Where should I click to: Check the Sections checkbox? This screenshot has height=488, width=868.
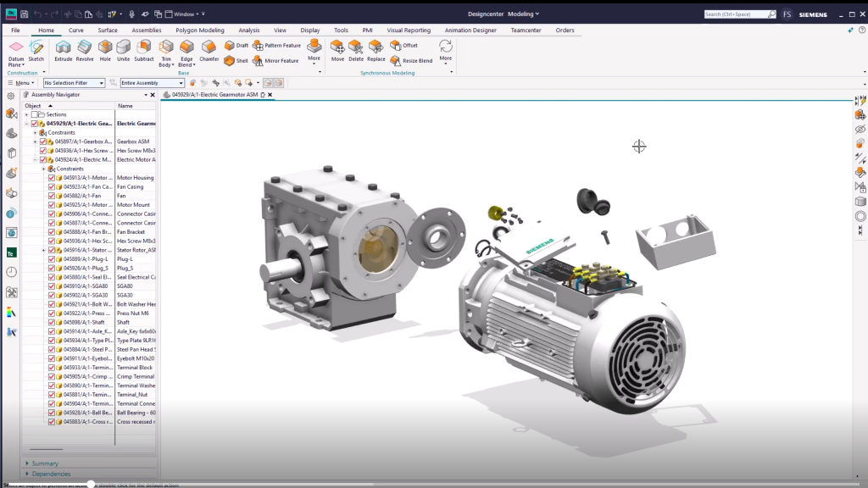pyautogui.click(x=34, y=114)
